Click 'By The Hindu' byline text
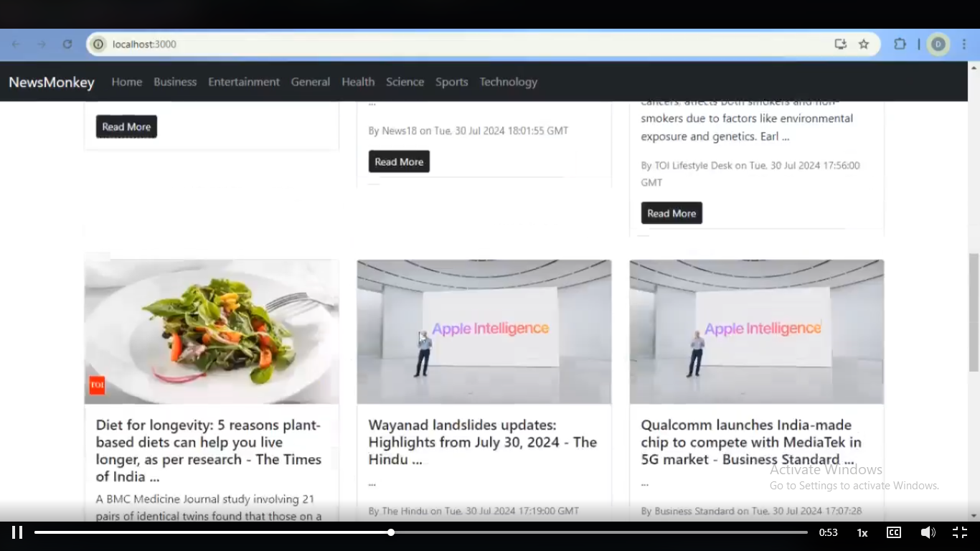980x551 pixels. (x=473, y=511)
